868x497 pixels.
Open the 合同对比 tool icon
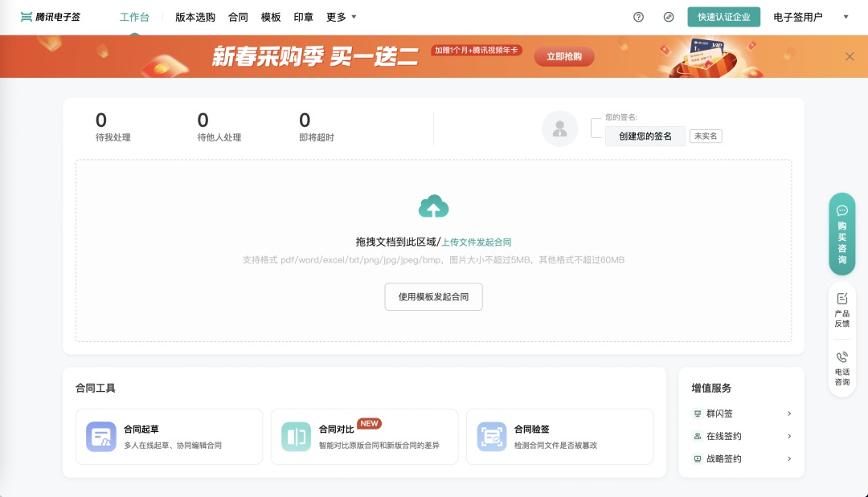pyautogui.click(x=296, y=437)
